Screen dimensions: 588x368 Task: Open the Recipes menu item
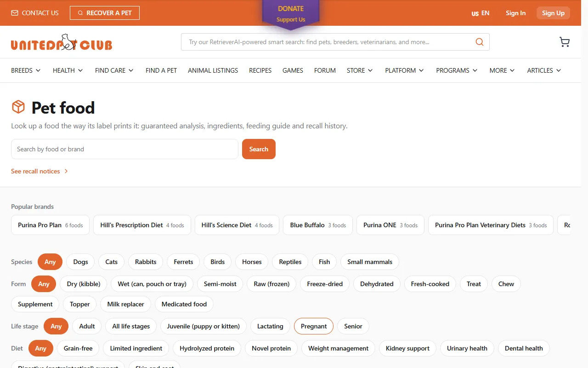pyautogui.click(x=260, y=70)
